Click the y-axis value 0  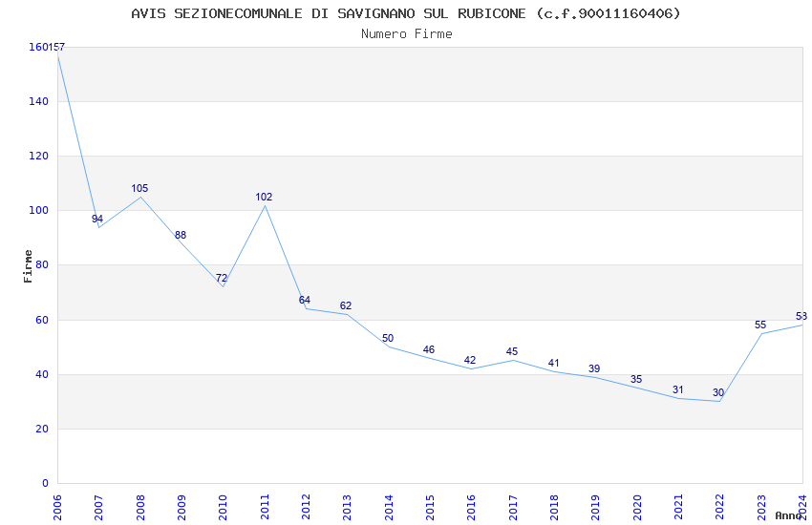46,483
